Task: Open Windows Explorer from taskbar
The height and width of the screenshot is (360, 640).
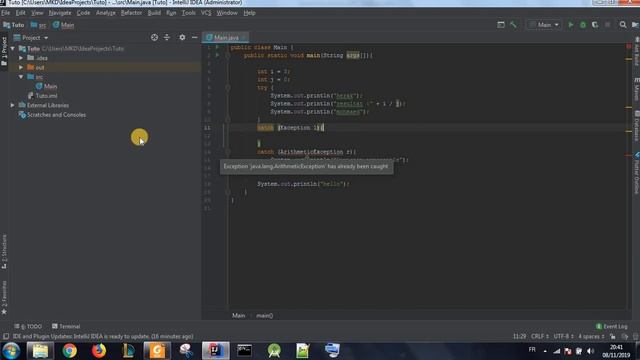Action: [x=40, y=351]
